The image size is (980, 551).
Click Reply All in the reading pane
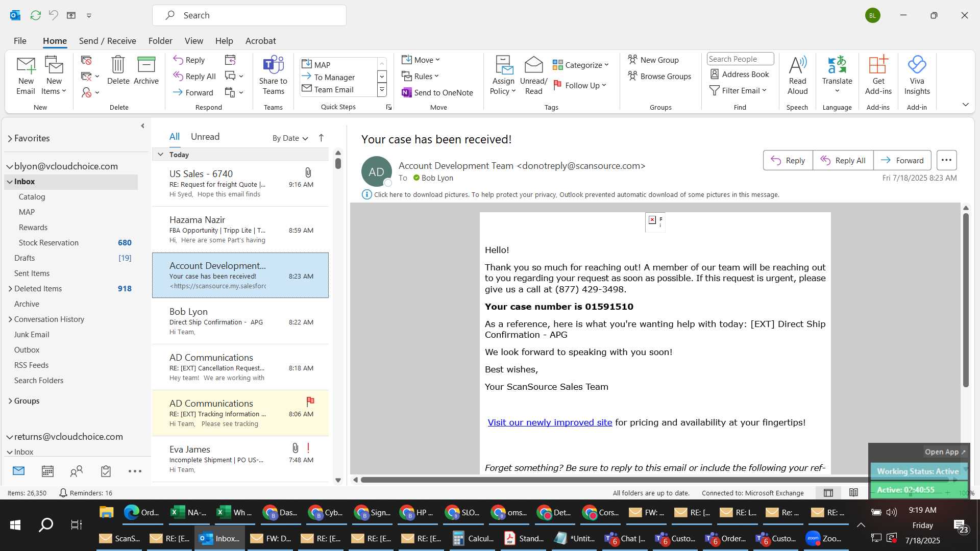(843, 160)
